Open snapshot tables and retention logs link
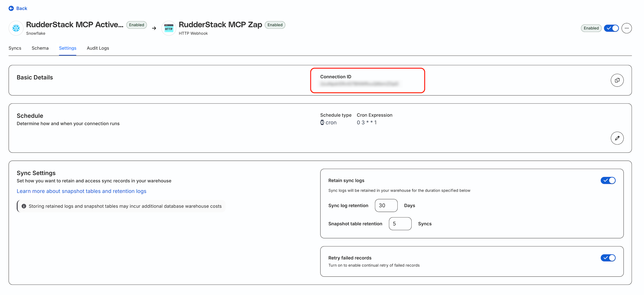The image size is (644, 295). pos(81,191)
